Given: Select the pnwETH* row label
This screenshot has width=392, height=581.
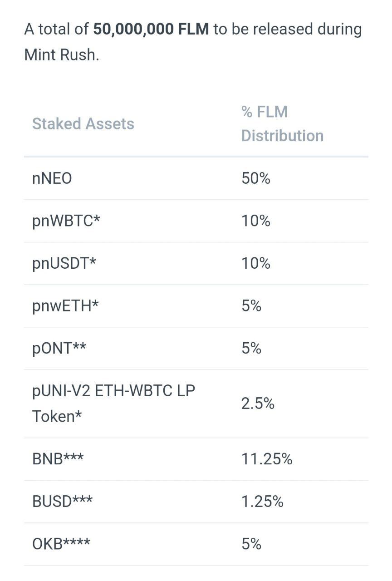Looking at the screenshot, I should click(x=65, y=306).
